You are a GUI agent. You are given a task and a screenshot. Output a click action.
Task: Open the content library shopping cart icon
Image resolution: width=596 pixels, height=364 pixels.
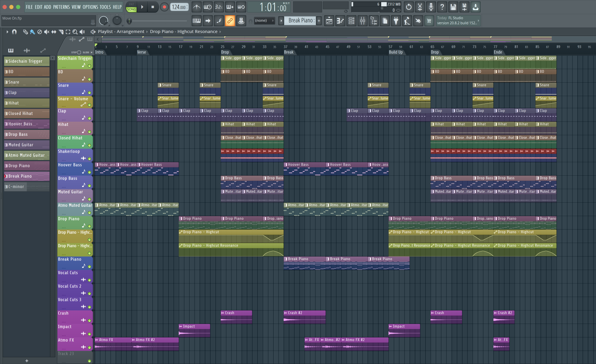(x=429, y=21)
